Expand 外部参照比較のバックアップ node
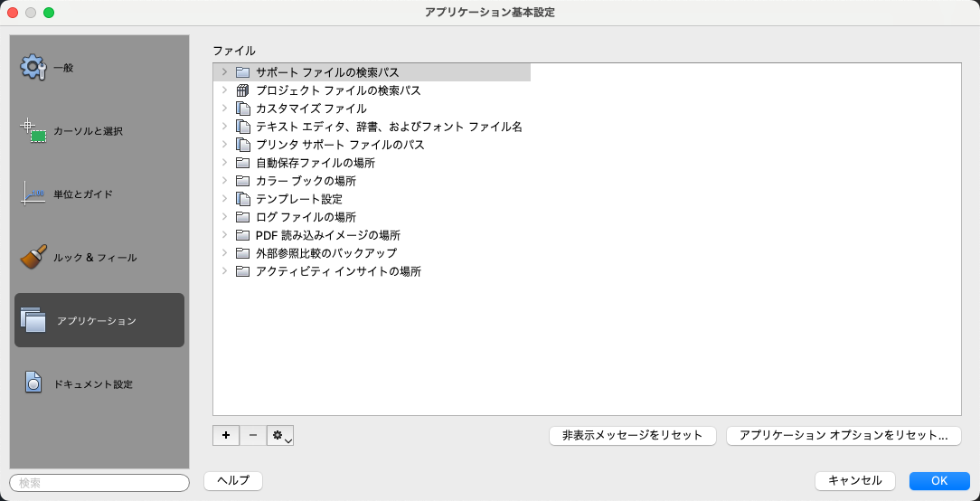This screenshot has width=980, height=501. (x=224, y=253)
